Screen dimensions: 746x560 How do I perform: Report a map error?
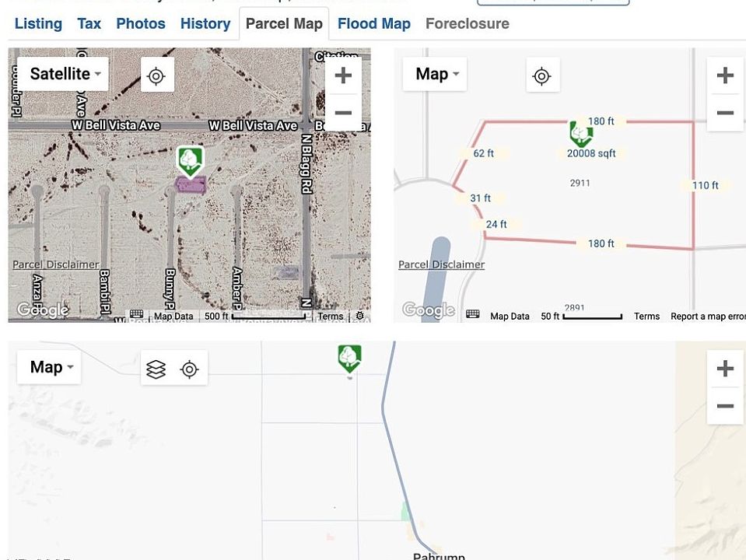[x=708, y=316]
